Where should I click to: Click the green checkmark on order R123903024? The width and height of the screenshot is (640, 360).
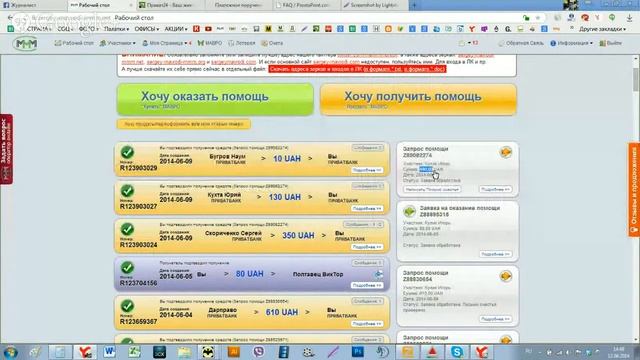tap(127, 229)
